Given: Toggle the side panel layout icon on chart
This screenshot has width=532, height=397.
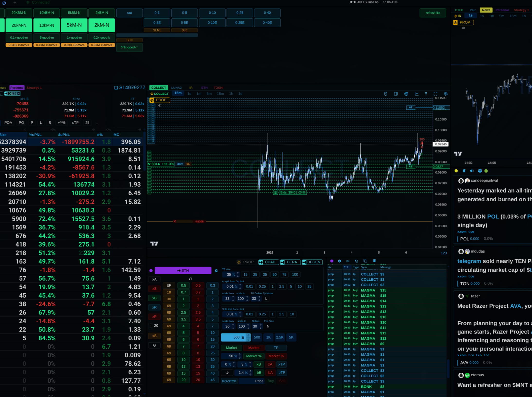Looking at the screenshot, I should (396, 94).
